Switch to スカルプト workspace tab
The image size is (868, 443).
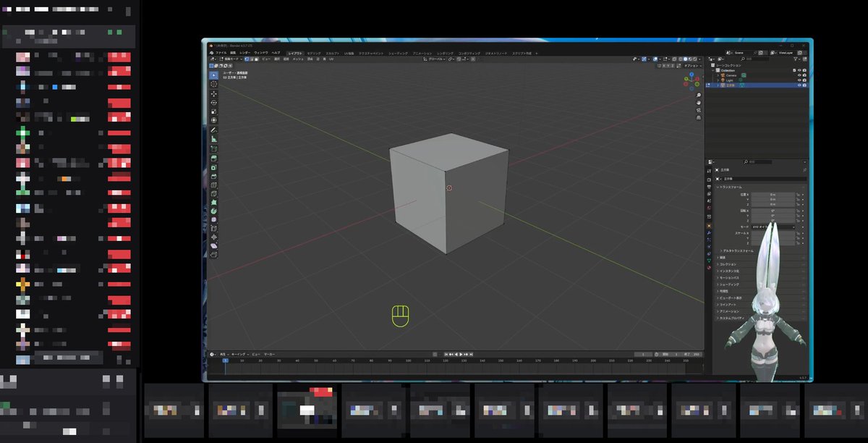333,54
